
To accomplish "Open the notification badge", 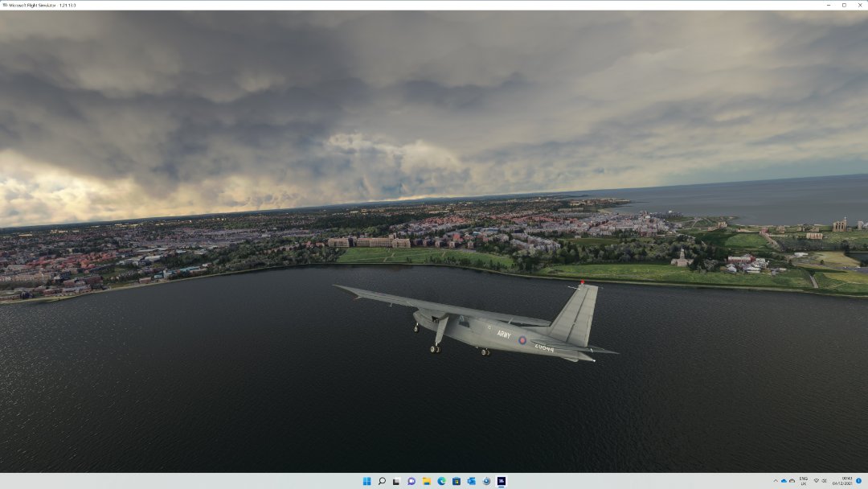I will [x=858, y=481].
